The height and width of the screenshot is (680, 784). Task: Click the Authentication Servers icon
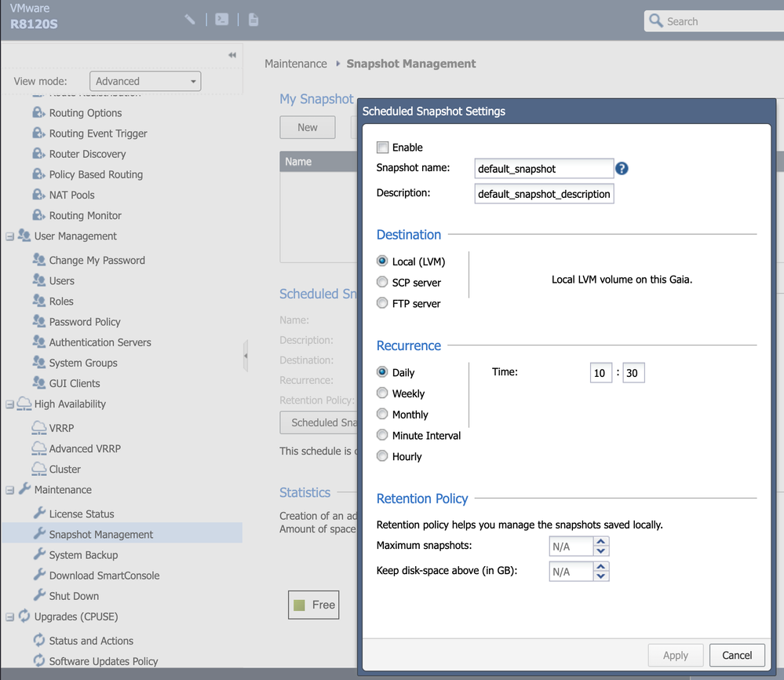tap(38, 342)
